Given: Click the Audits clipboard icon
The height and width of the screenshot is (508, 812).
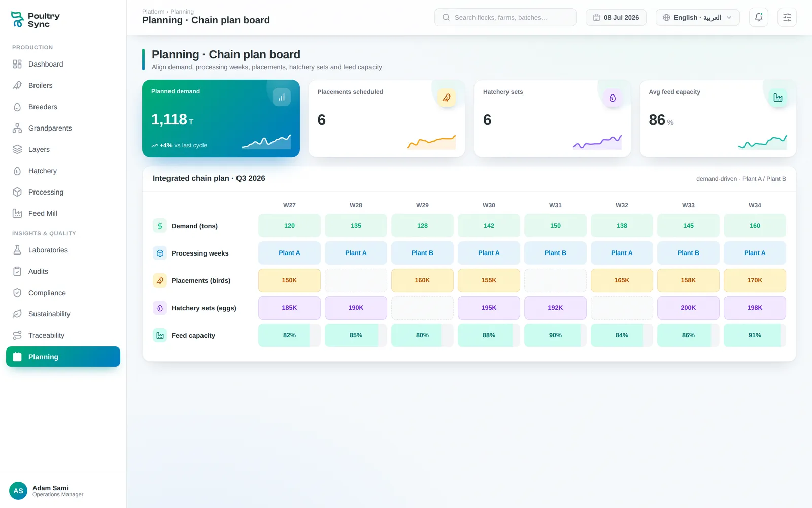Looking at the screenshot, I should 17,271.
